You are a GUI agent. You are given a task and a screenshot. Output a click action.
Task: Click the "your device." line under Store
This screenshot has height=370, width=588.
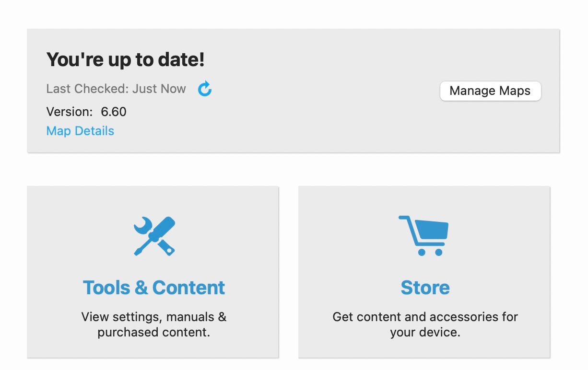[x=425, y=332]
